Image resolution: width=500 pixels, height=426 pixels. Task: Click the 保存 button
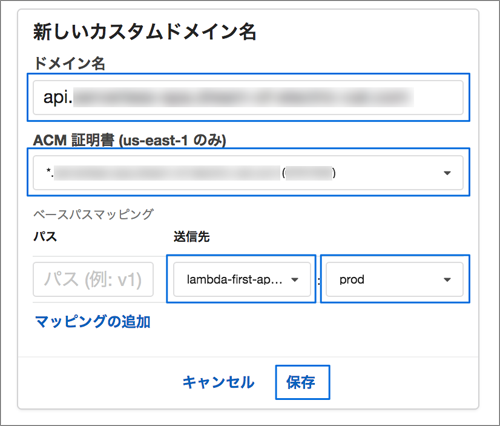click(302, 382)
